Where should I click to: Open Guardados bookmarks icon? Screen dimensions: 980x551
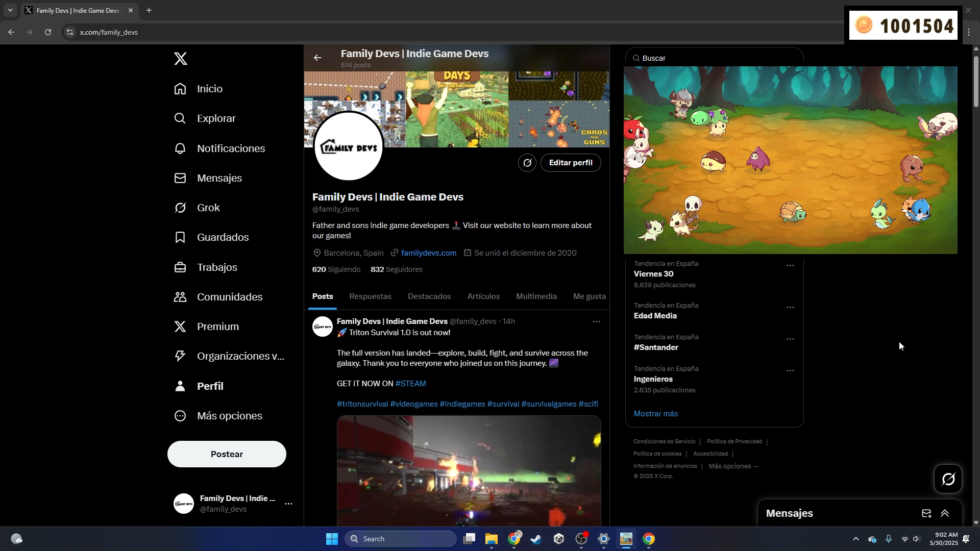pyautogui.click(x=180, y=237)
